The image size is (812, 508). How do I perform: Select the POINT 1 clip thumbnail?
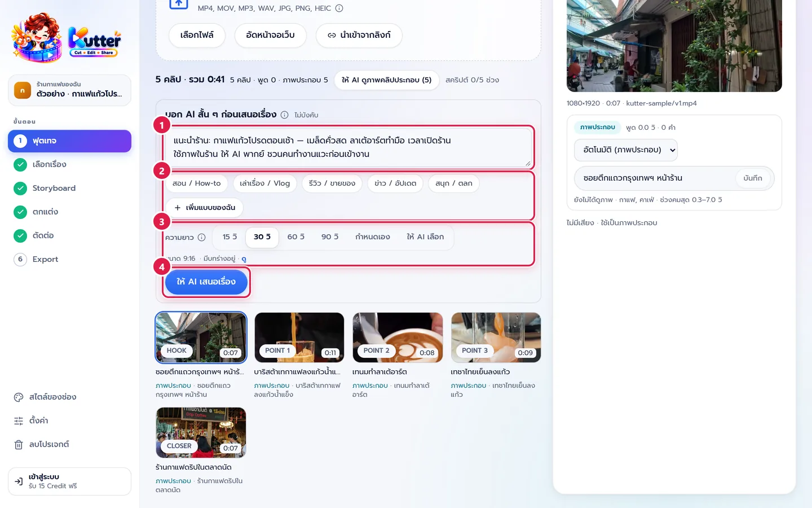pyautogui.click(x=299, y=338)
